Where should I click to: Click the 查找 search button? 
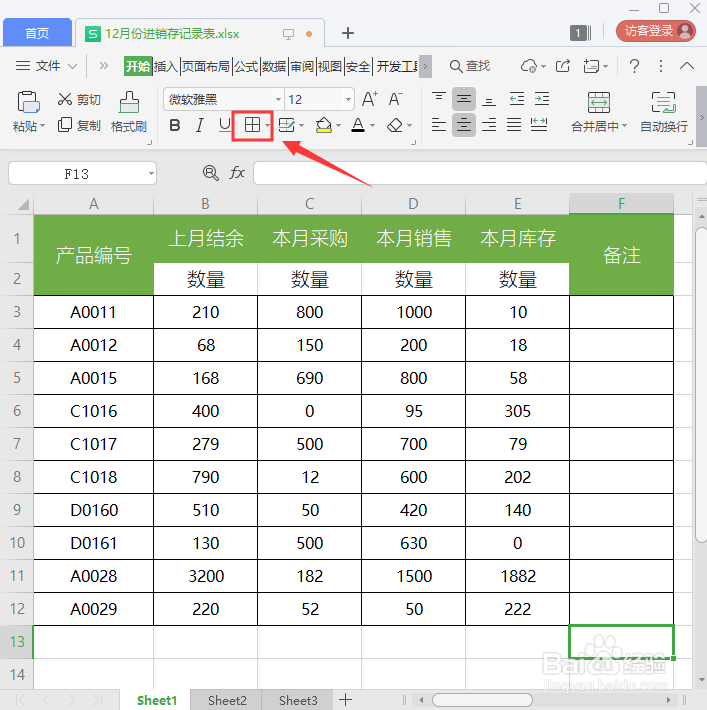click(470, 66)
